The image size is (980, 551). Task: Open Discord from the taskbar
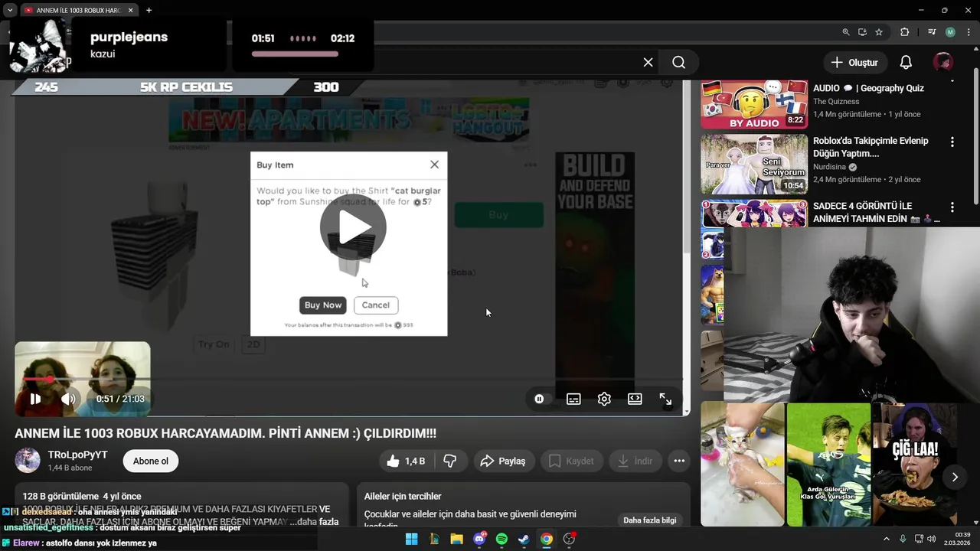(x=479, y=539)
